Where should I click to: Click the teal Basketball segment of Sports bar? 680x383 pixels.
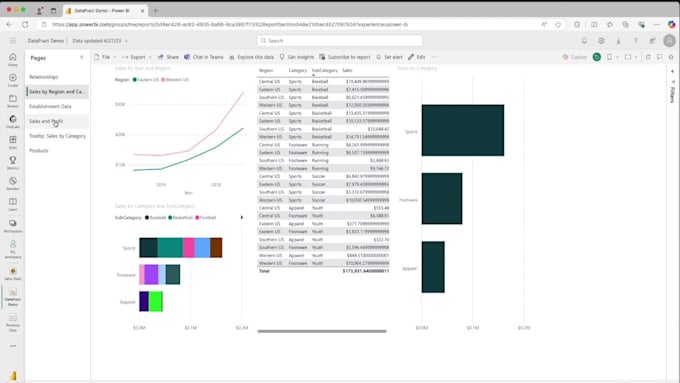click(x=170, y=248)
